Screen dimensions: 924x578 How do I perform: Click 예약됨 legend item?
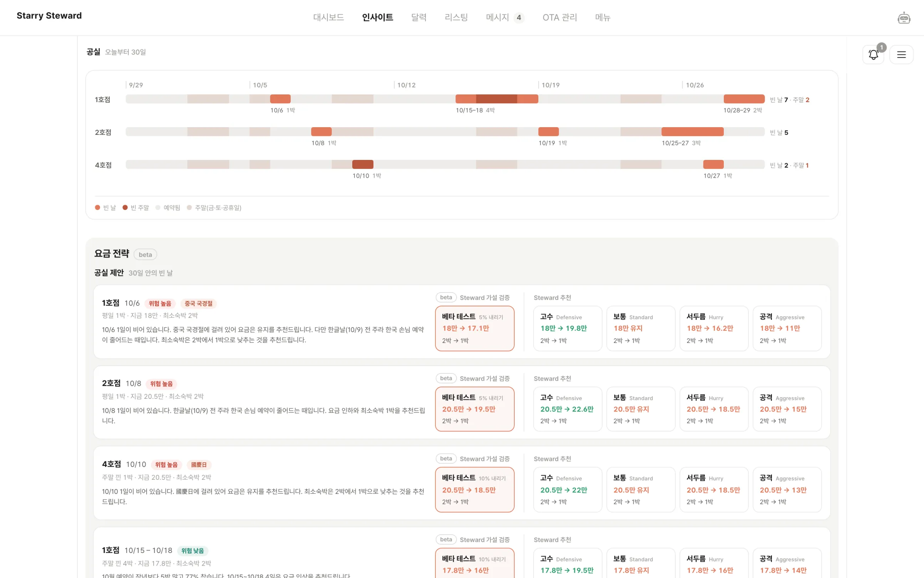pyautogui.click(x=168, y=208)
